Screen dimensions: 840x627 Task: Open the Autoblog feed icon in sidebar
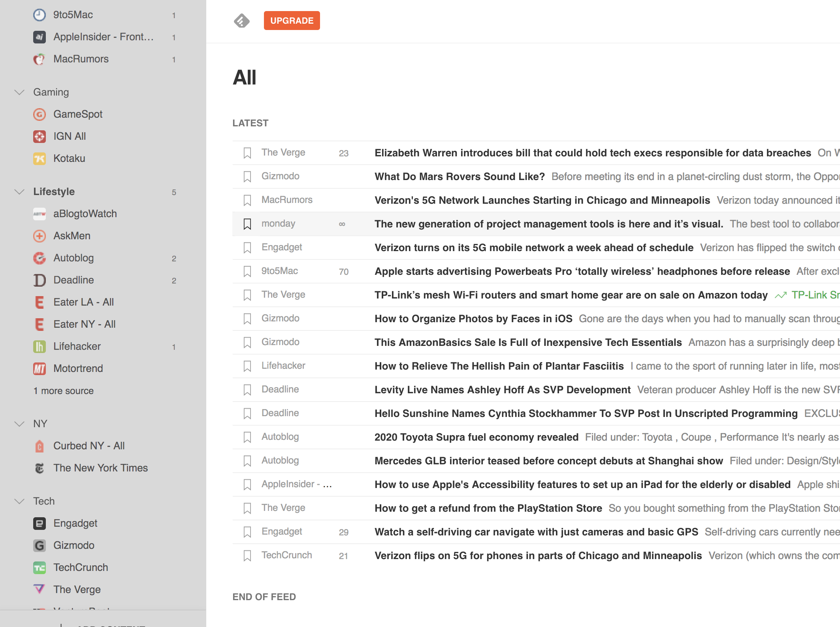coord(39,258)
